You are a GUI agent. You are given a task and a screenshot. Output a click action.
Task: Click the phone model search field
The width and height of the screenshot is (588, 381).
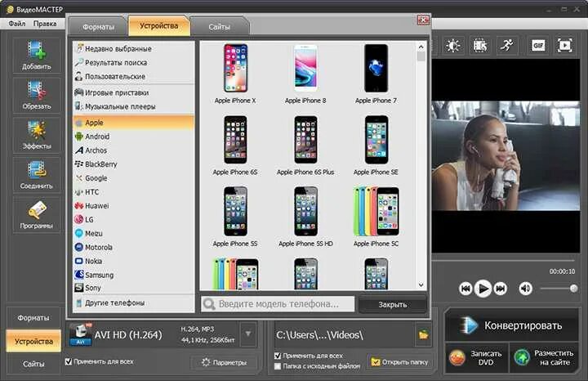pos(278,304)
